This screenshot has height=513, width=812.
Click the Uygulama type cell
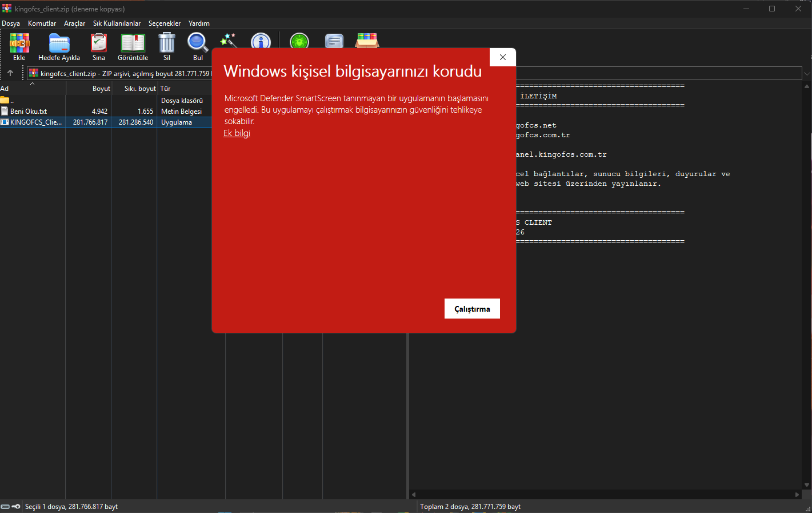177,122
